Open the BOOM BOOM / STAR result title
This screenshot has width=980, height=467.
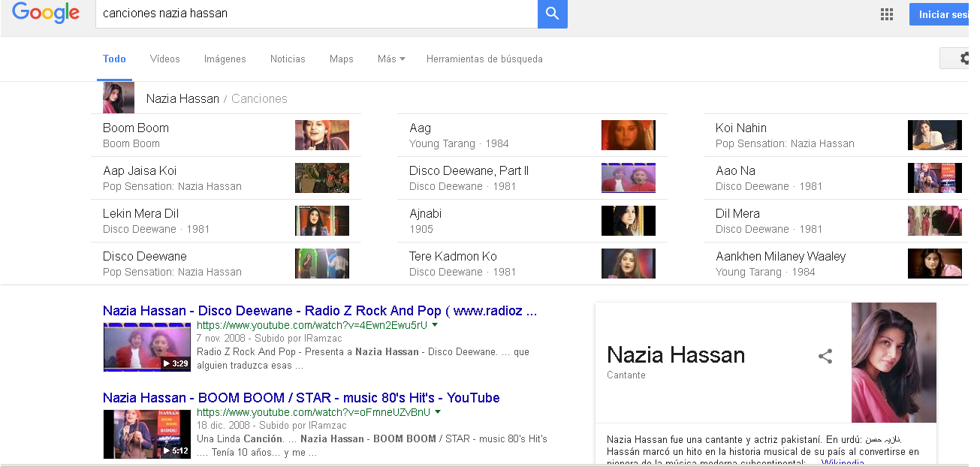(301, 398)
